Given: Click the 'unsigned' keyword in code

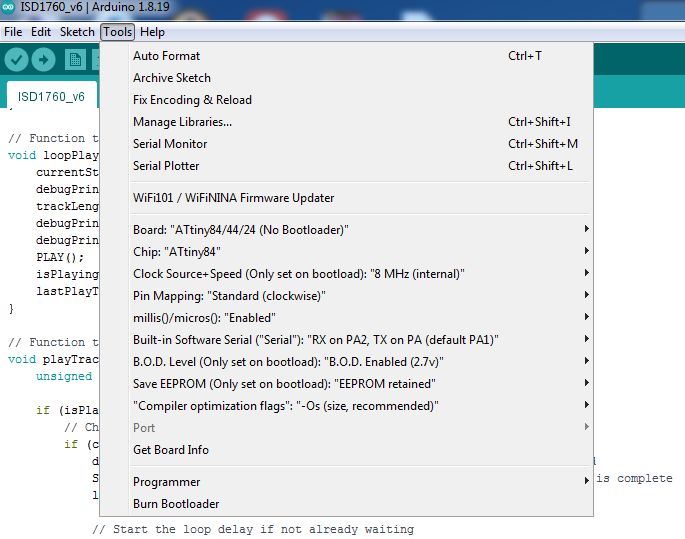Looking at the screenshot, I should pos(64,376).
